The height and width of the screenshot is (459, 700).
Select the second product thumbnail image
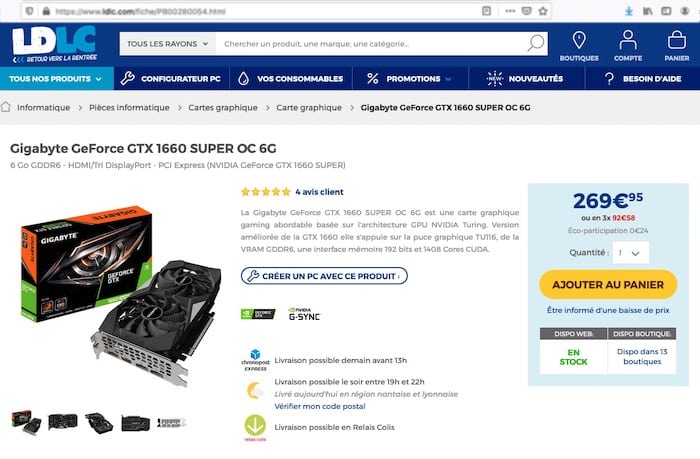pyautogui.click(x=63, y=421)
